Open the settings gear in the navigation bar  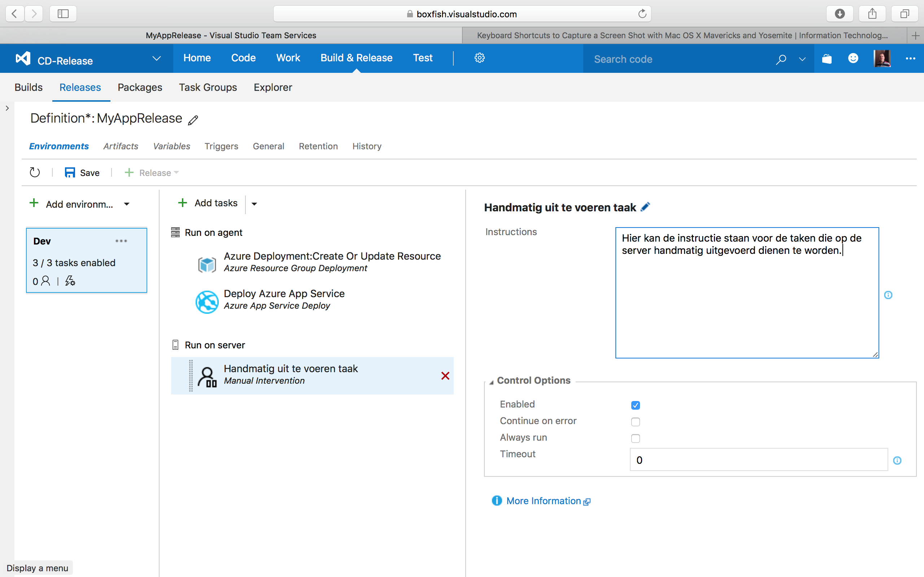click(x=480, y=58)
